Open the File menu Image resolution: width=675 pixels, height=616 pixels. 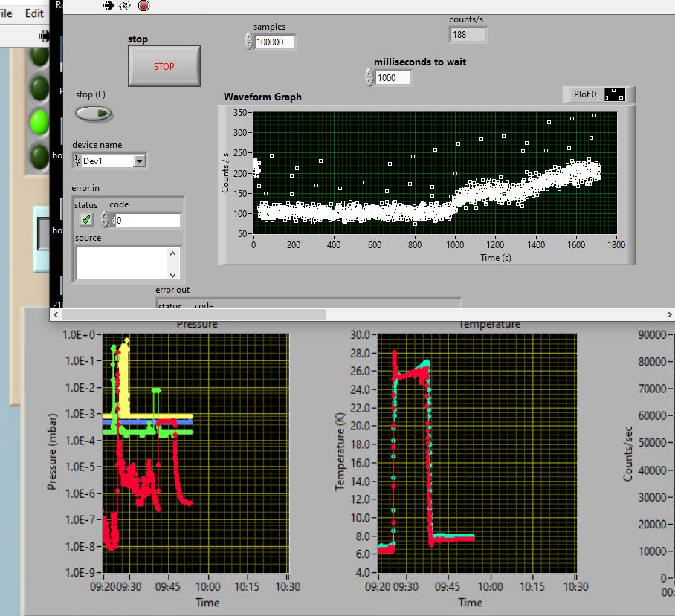pos(6,13)
